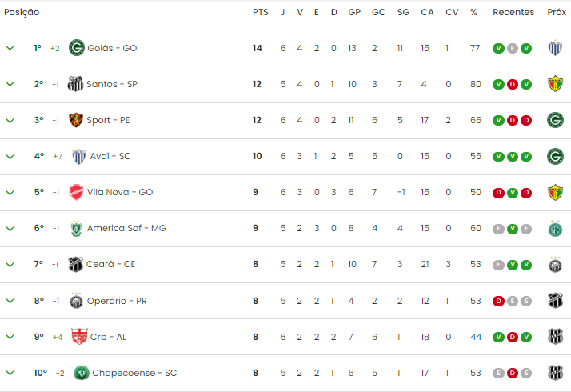Sort table by PTS column header
This screenshot has height=392, width=571.
pos(260,12)
